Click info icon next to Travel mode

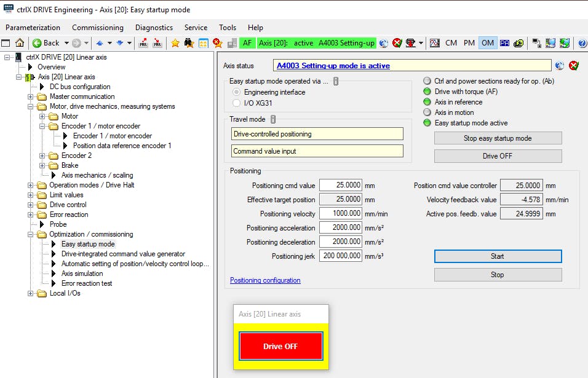coord(273,119)
